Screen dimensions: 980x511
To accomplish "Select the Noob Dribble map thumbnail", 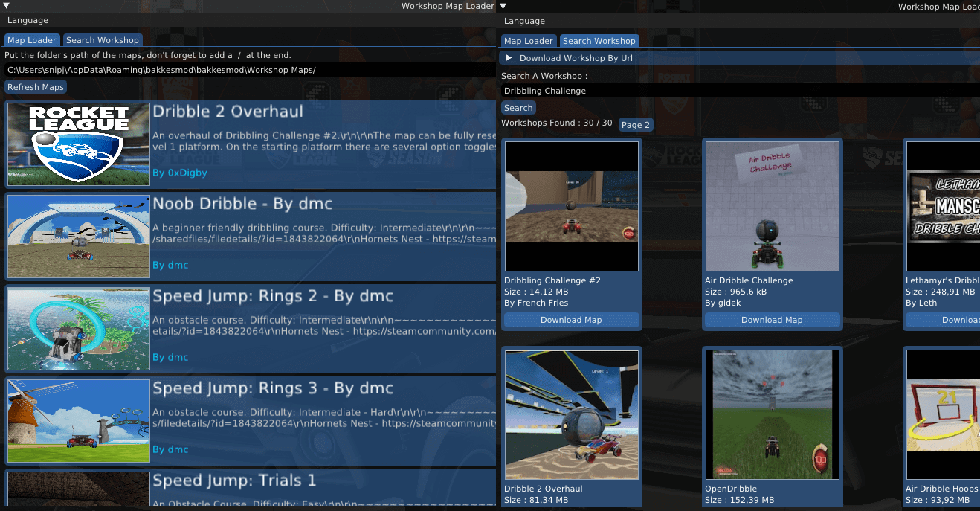I will 79,237.
